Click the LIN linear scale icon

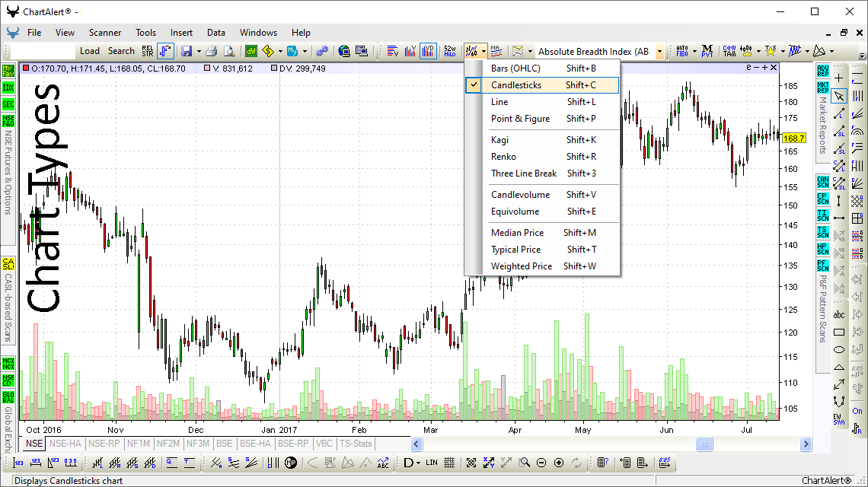[432, 463]
